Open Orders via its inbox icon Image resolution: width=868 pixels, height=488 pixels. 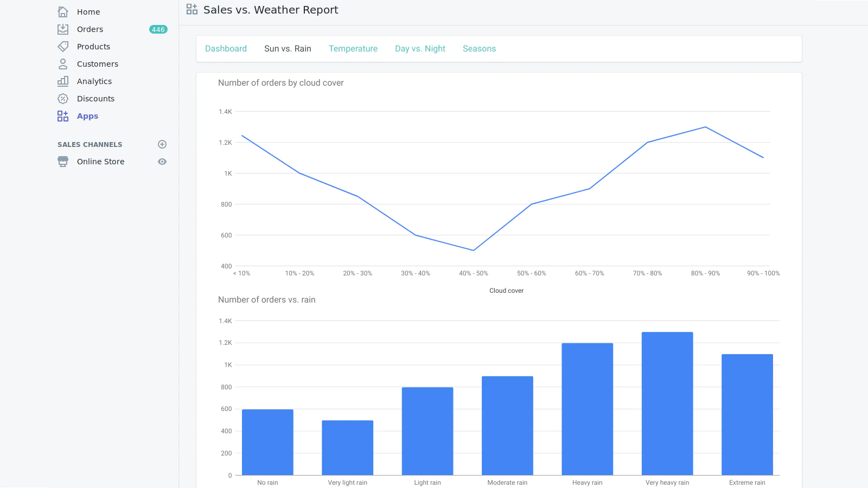(63, 29)
